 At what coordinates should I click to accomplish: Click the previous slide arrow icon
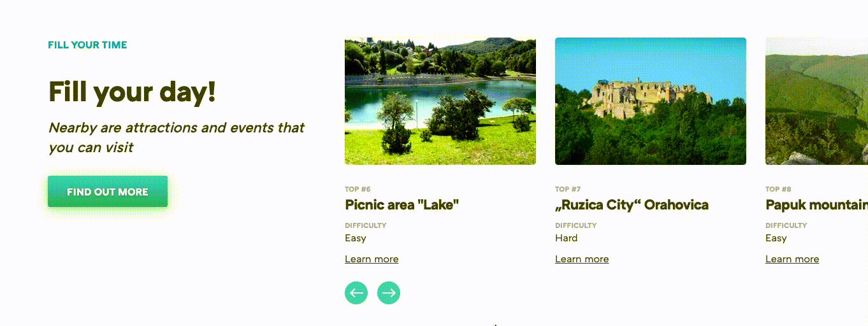tap(356, 293)
